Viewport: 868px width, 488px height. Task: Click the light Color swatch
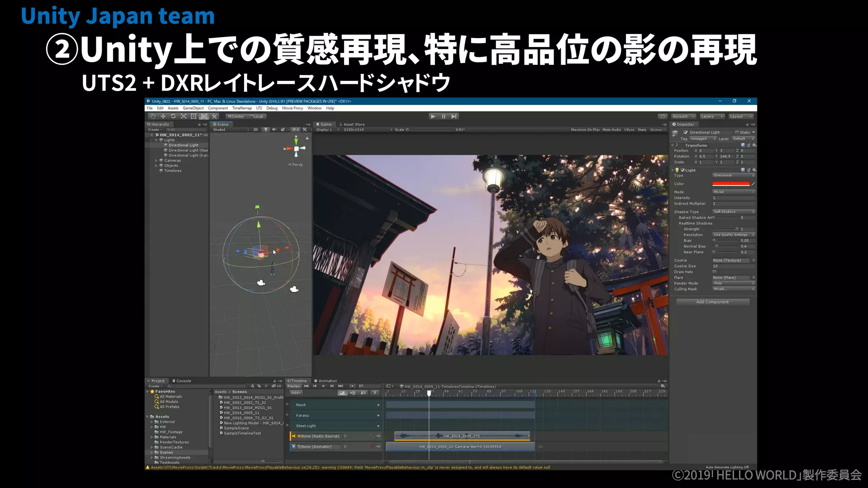731,184
